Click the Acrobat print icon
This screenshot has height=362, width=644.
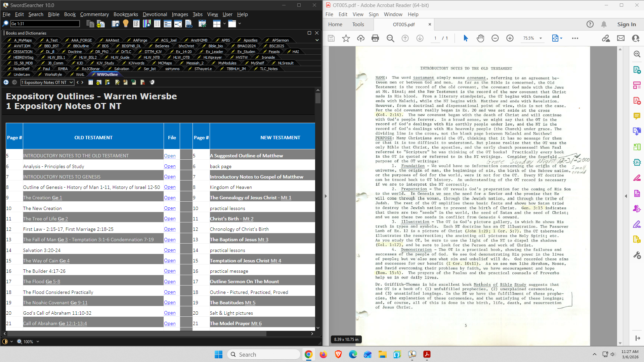click(375, 38)
